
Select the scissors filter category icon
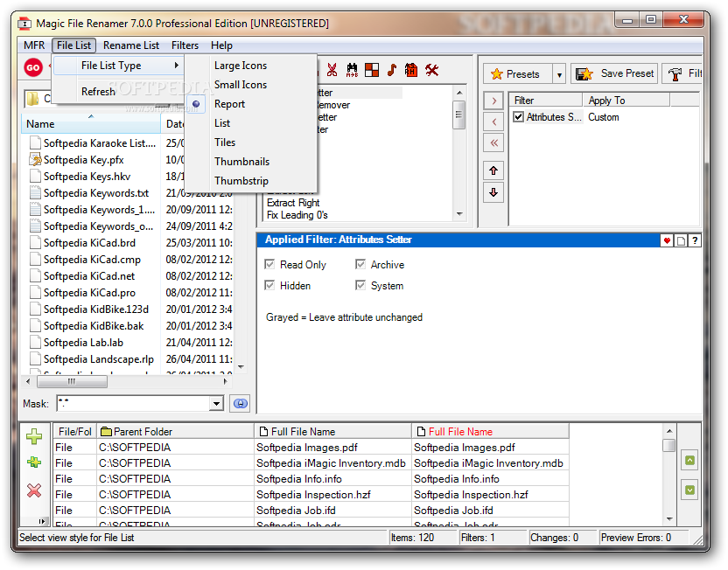(332, 70)
